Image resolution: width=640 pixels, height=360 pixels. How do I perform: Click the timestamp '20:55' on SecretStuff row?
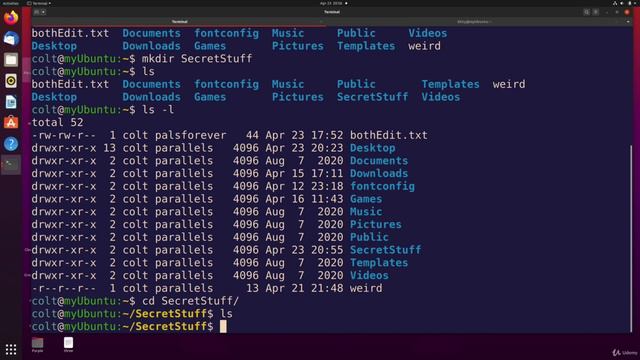click(327, 250)
